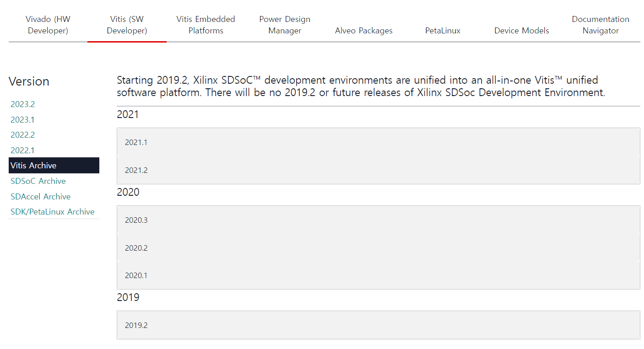This screenshot has height=349, width=644.
Task: Click the Vitis Archive sidebar item
Action: pyautogui.click(x=54, y=166)
